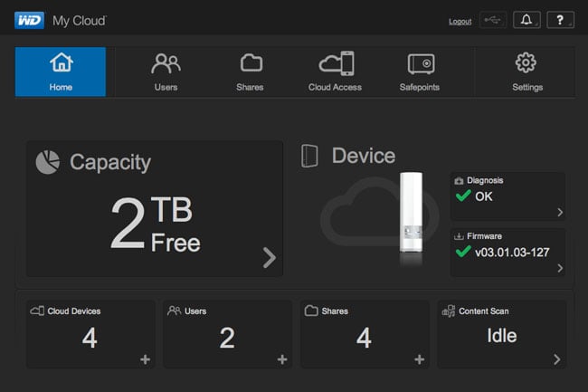The image size is (588, 392).
Task: Add a user with the plus
Action: pyautogui.click(x=282, y=359)
